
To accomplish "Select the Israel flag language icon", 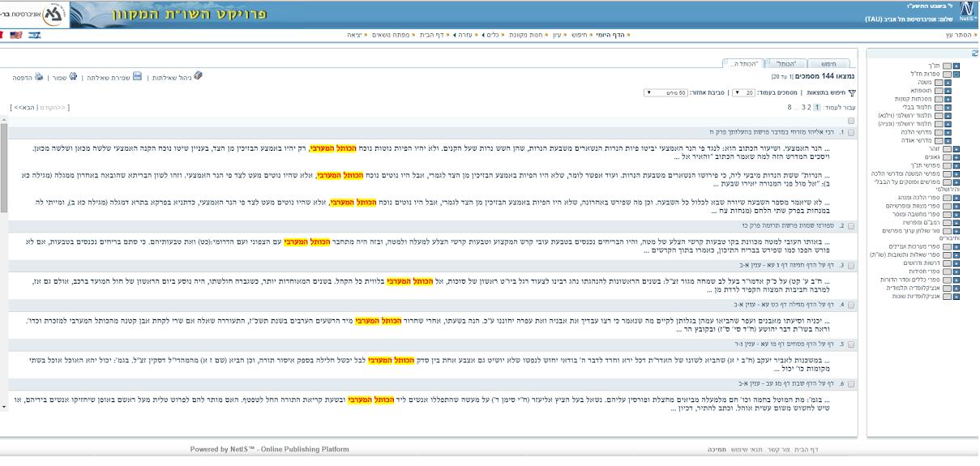I will (34, 35).
